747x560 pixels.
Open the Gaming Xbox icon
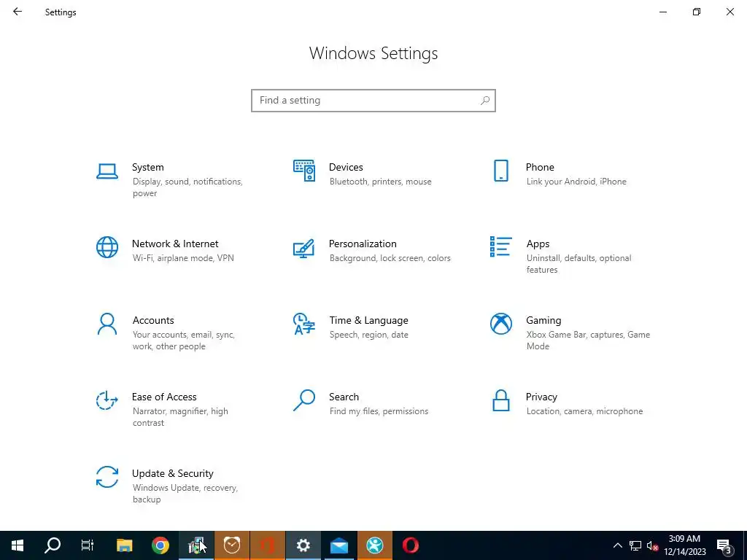[500, 324]
